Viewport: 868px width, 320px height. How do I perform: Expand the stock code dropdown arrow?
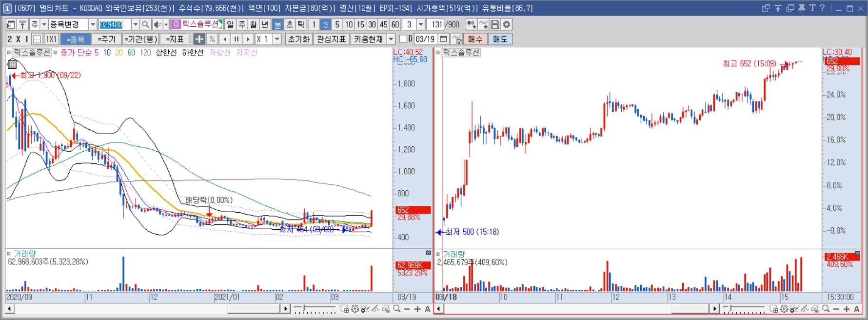click(135, 24)
